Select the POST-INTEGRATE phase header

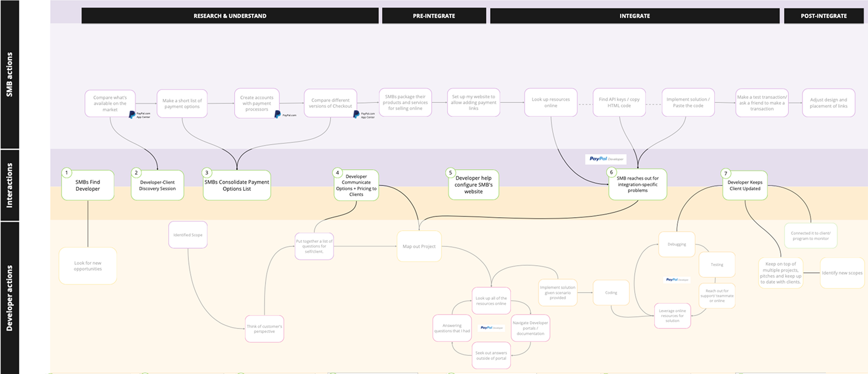coord(824,16)
